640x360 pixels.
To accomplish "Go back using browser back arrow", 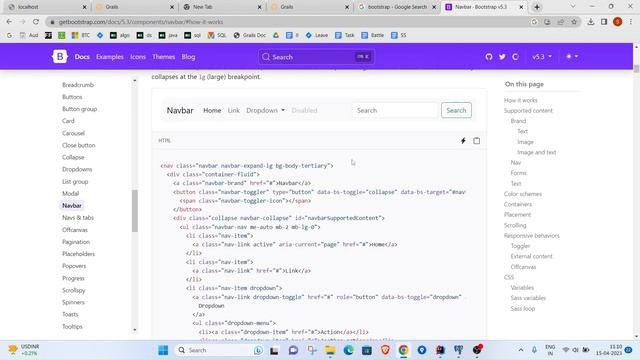I will tap(9, 22).
